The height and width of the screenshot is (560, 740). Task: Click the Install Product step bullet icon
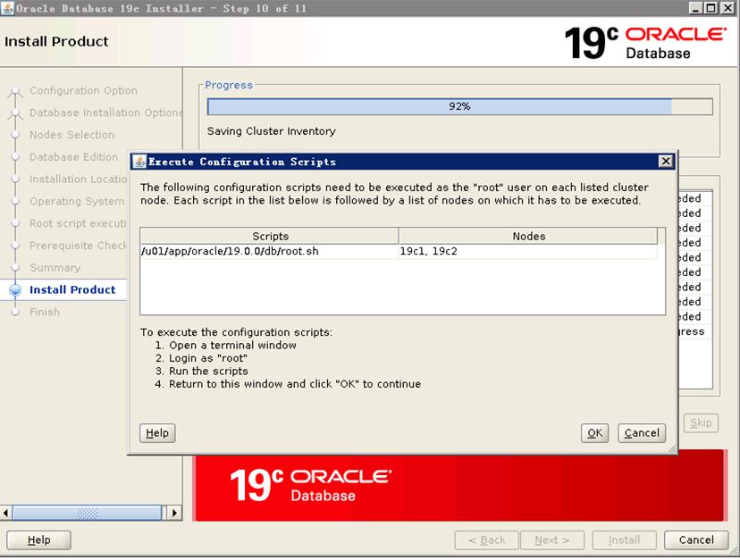[15, 289]
